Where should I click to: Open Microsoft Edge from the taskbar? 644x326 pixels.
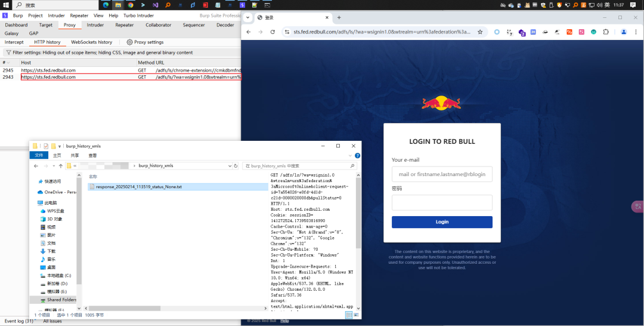106,5
